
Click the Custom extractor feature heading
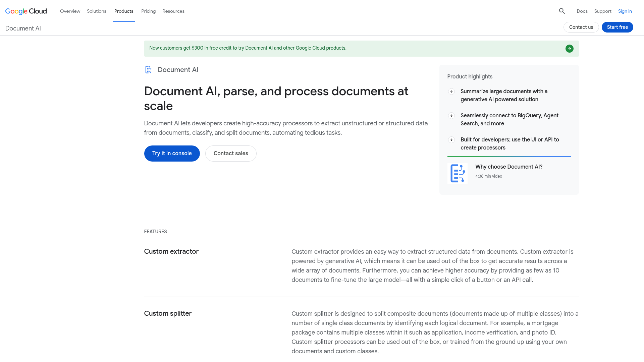(171, 251)
